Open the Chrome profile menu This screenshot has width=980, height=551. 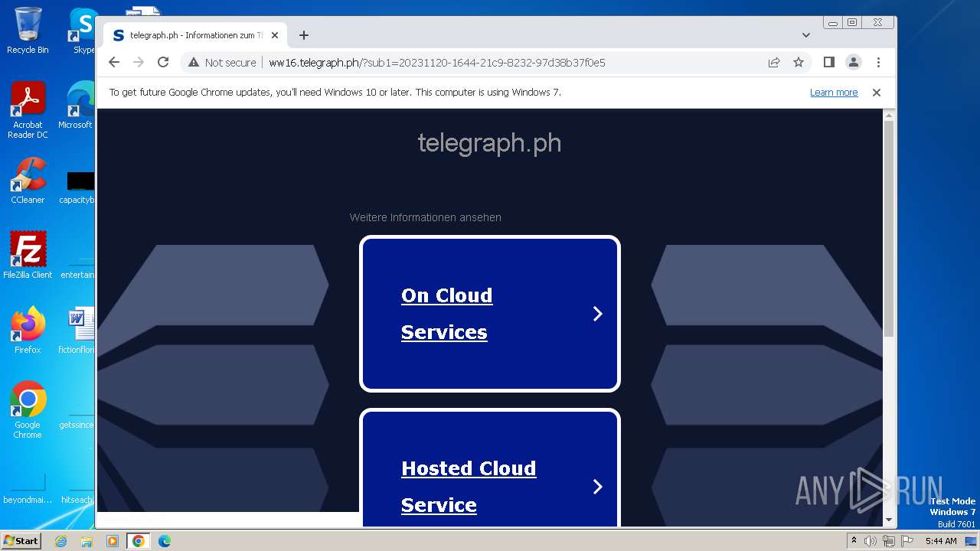[x=854, y=62]
